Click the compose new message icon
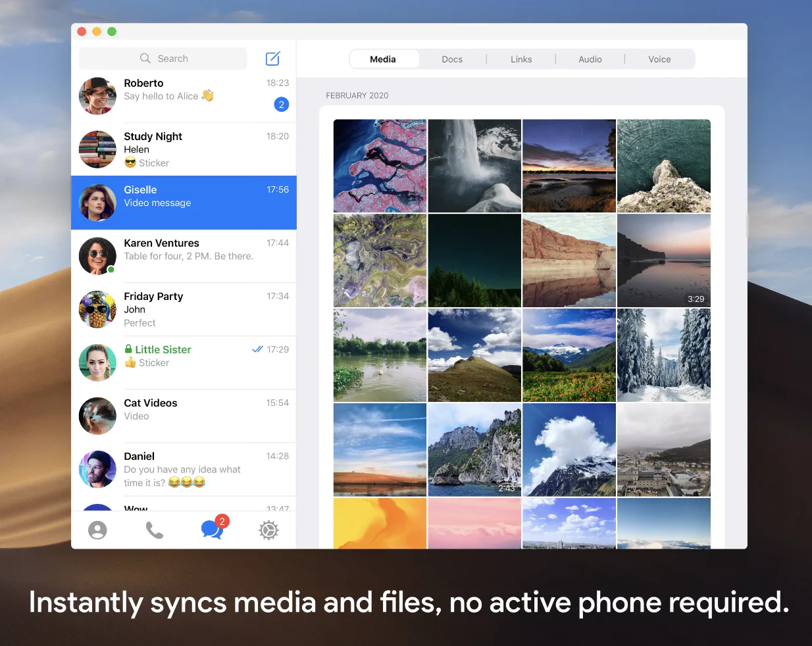The height and width of the screenshot is (646, 812). click(x=272, y=59)
